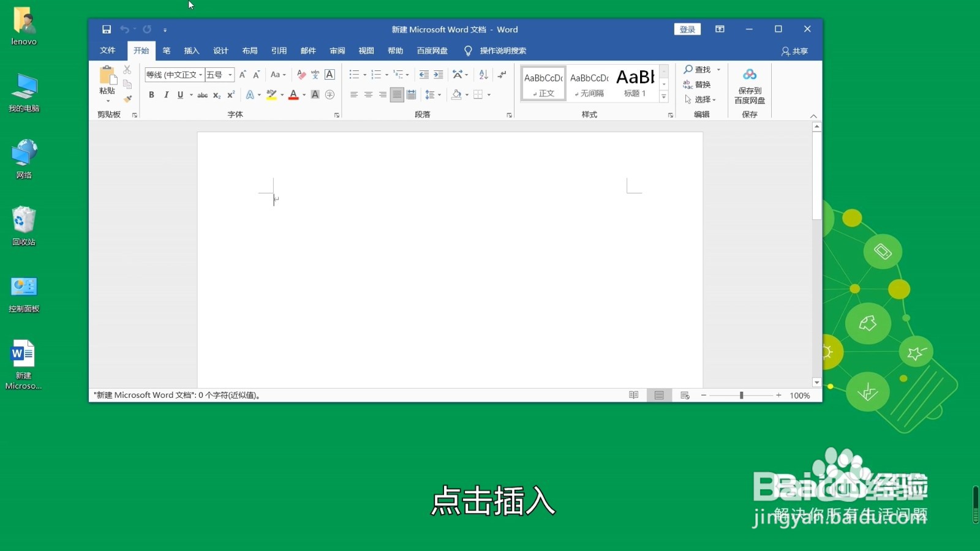This screenshot has height=551, width=980.
Task: Toggle character border icon
Action: coord(330,75)
